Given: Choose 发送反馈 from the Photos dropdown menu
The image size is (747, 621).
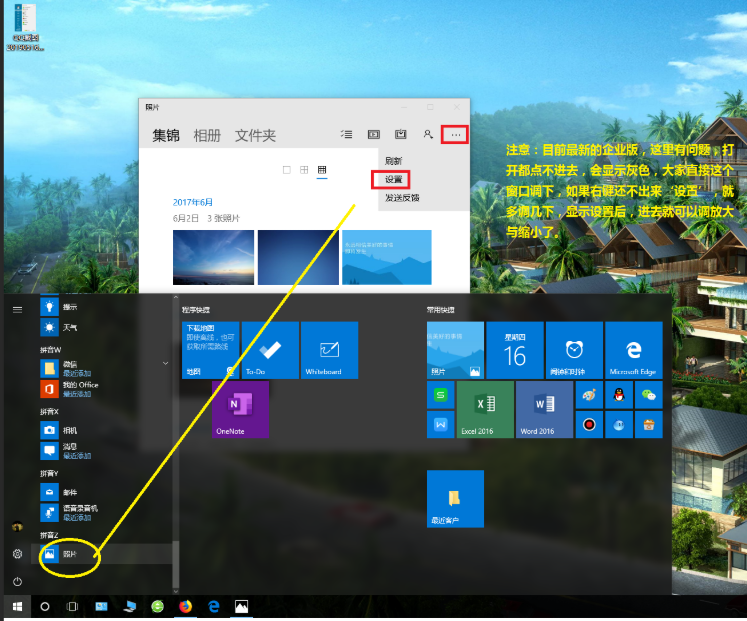Looking at the screenshot, I should coord(402,198).
